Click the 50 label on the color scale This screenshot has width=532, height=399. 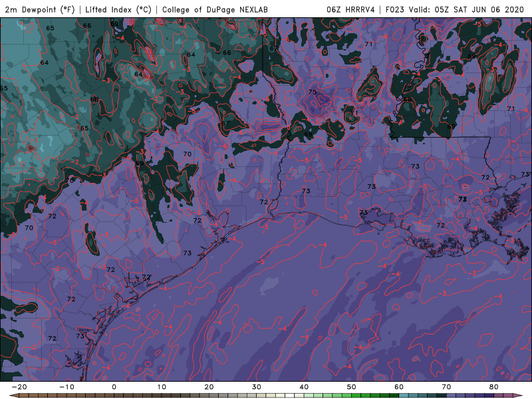click(x=352, y=387)
